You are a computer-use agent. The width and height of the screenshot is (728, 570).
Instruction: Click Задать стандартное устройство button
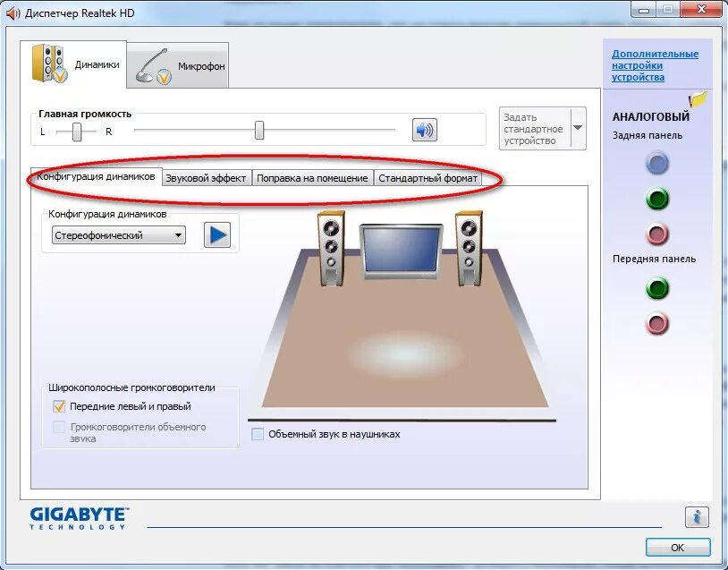pos(535,129)
